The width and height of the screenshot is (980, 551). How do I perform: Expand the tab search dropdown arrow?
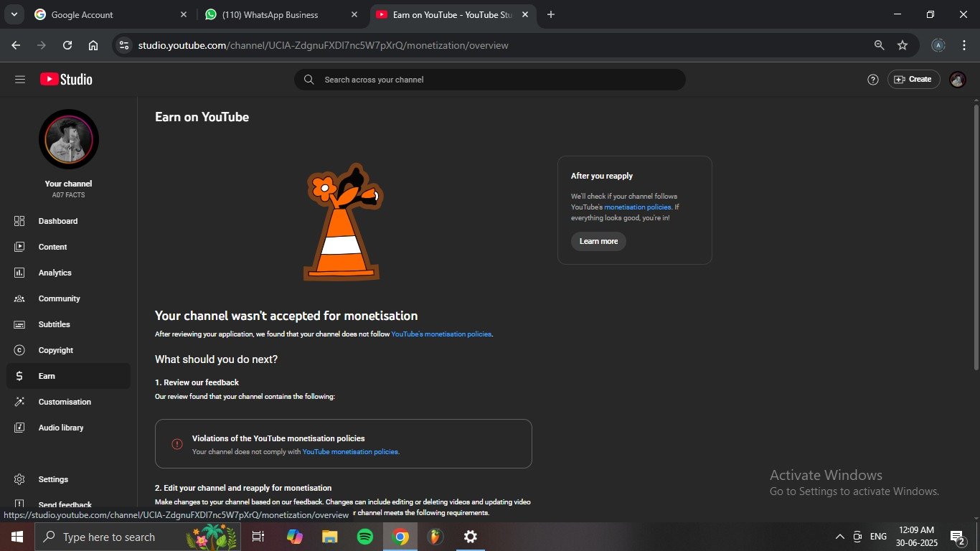(14, 14)
